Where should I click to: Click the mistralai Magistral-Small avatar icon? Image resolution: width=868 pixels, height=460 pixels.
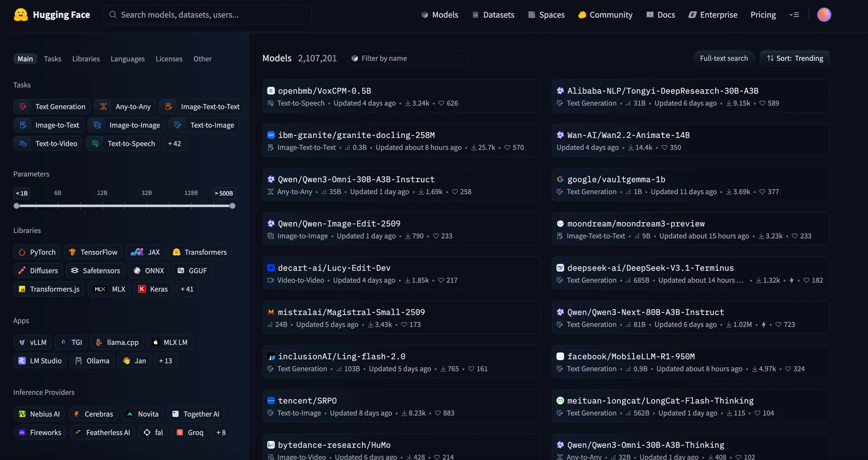tap(271, 312)
